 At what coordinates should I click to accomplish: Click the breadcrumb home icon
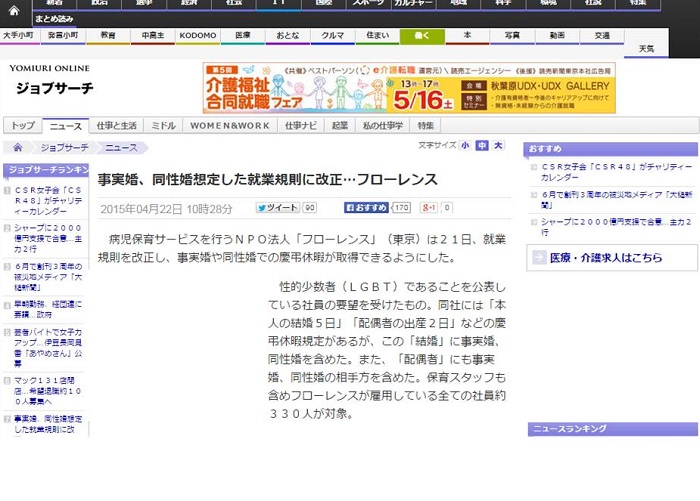tap(17, 147)
